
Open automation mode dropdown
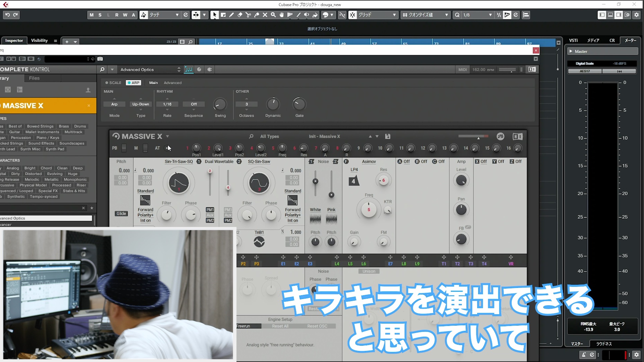tap(164, 15)
